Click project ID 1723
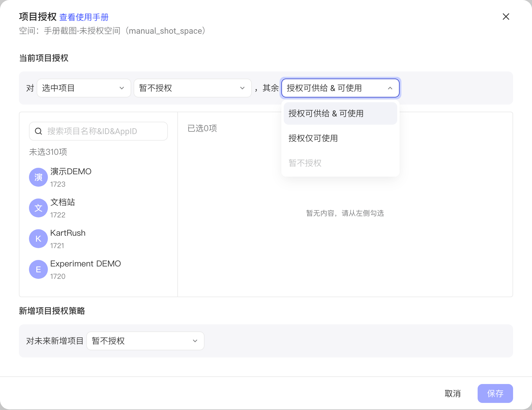This screenshot has width=532, height=410. 58,184
